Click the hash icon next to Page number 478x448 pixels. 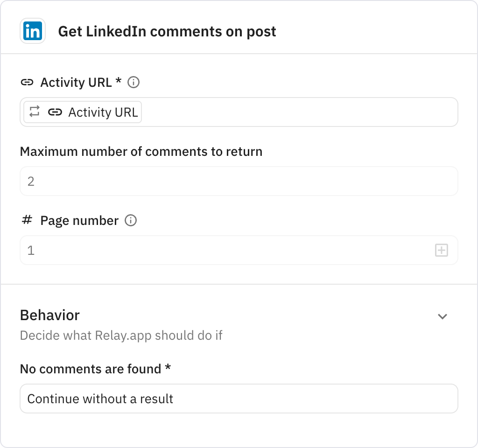point(28,220)
